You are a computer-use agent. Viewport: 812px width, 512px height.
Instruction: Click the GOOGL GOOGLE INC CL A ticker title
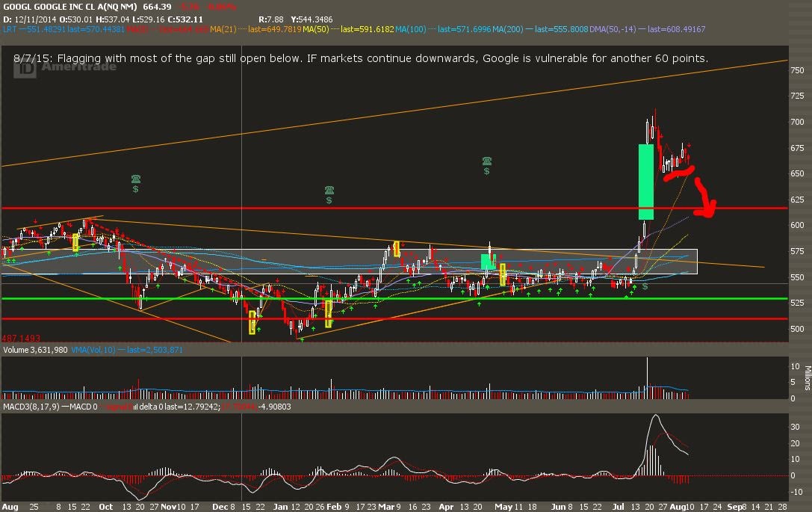[x=70, y=7]
